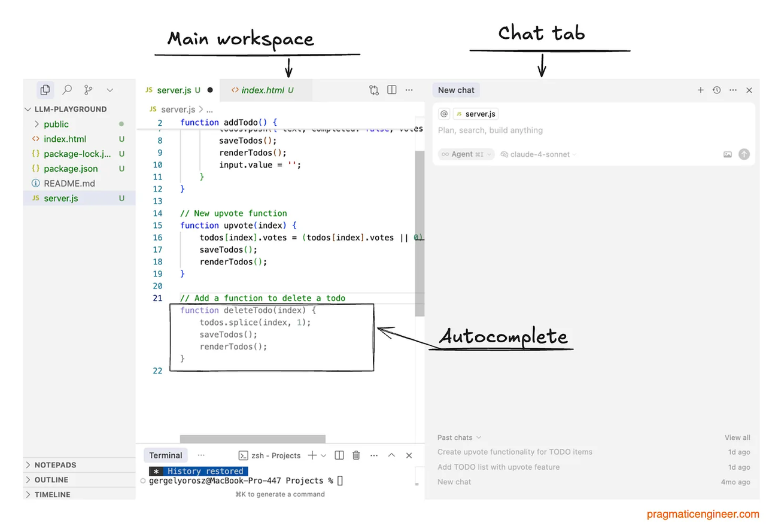Open the Search icon in the activity bar
This screenshot has height=532, width=766.
67,89
